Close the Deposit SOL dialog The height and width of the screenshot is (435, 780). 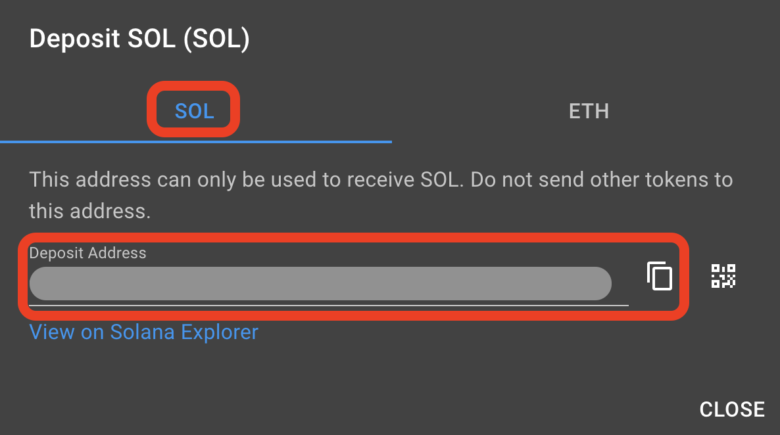[x=732, y=410]
